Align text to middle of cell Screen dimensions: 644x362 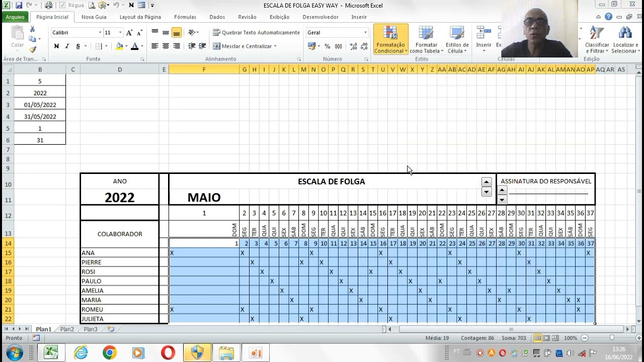166,33
